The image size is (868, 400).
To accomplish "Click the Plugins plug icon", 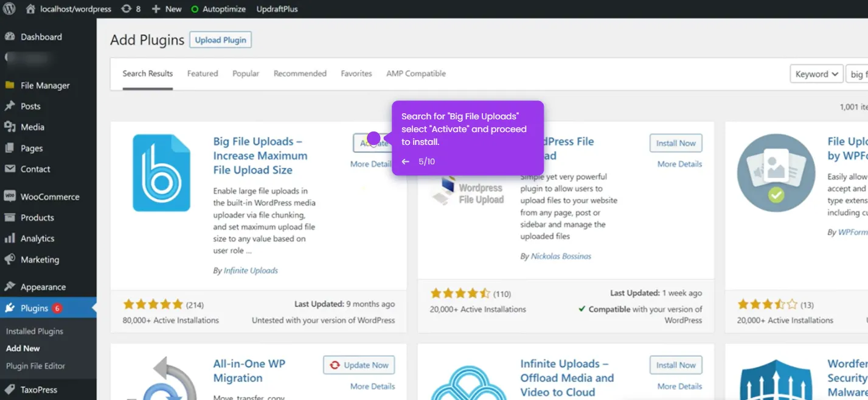I will tap(10, 308).
